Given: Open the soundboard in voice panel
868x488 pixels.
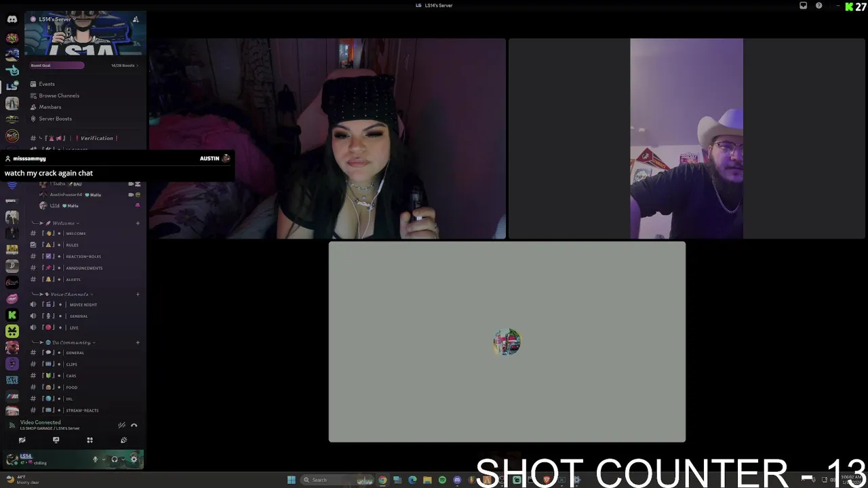Looking at the screenshot, I should [123, 440].
